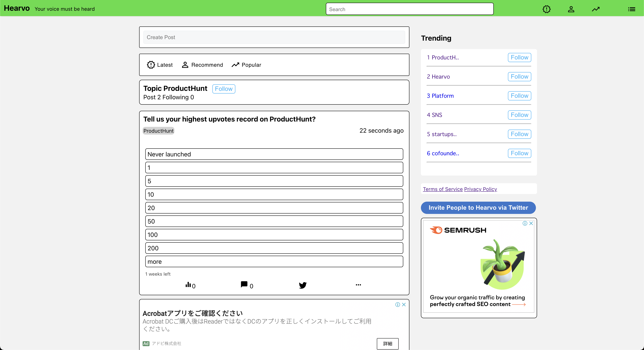
Task: Switch to the Popular feed tab
Action: point(246,65)
